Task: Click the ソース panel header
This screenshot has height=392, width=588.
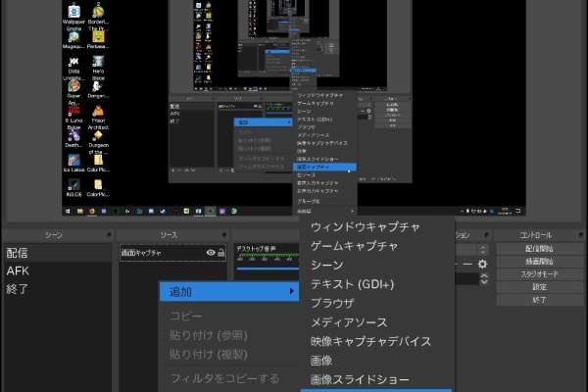Action: (x=169, y=235)
